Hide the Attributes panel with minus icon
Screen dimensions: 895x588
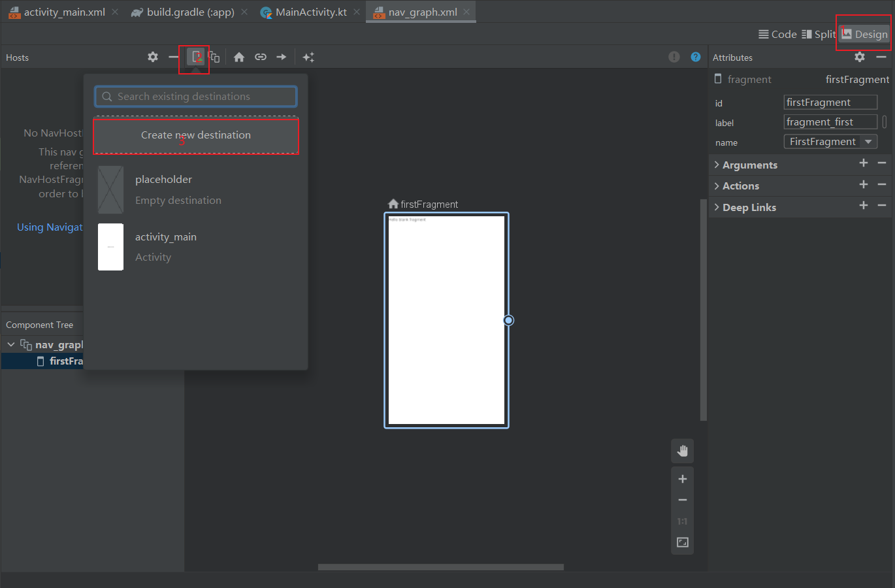[881, 57]
